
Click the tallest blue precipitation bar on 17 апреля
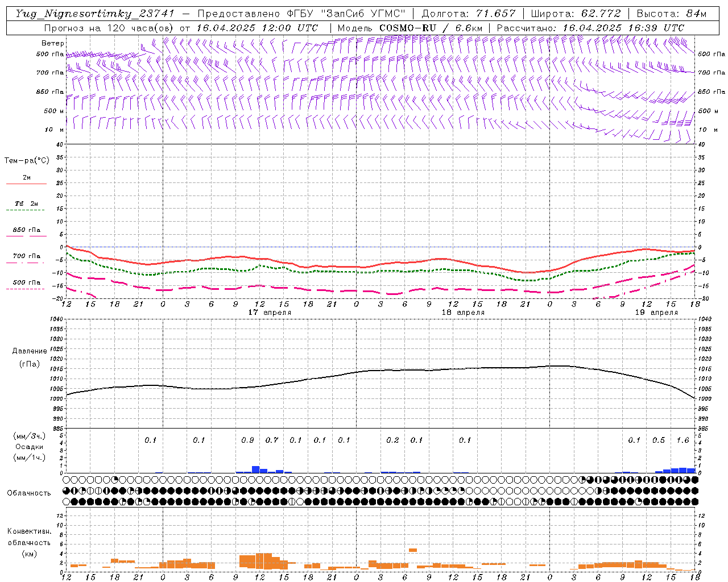point(256,469)
